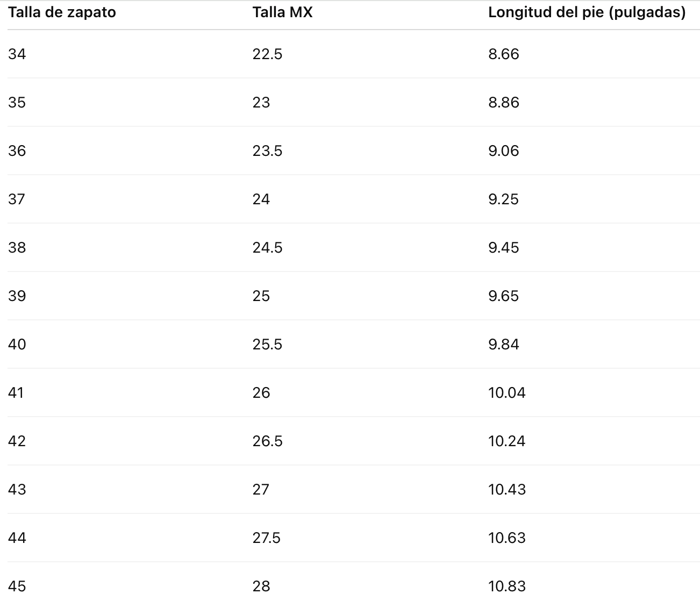The image size is (700, 601).
Task: Click the MX size 27.5 value
Action: pos(267,538)
